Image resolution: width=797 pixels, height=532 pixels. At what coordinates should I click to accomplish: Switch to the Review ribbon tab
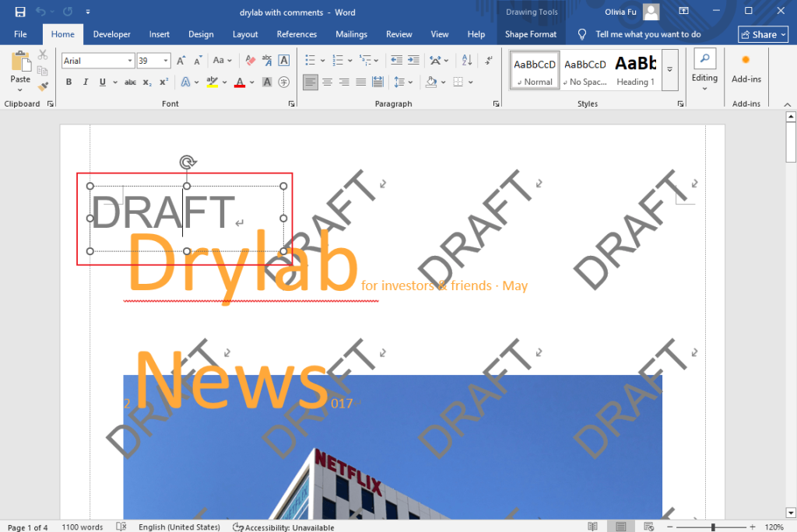[x=398, y=34]
